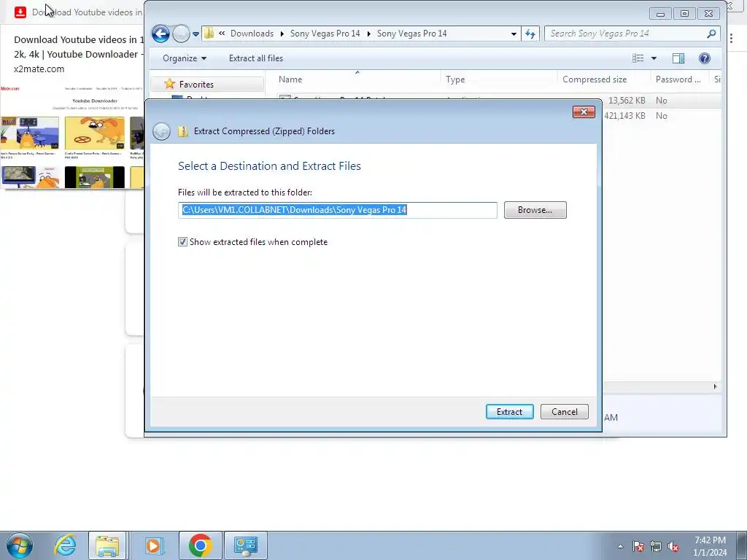Select Favorites in the navigation pane
747x560 pixels.
[x=207, y=85]
